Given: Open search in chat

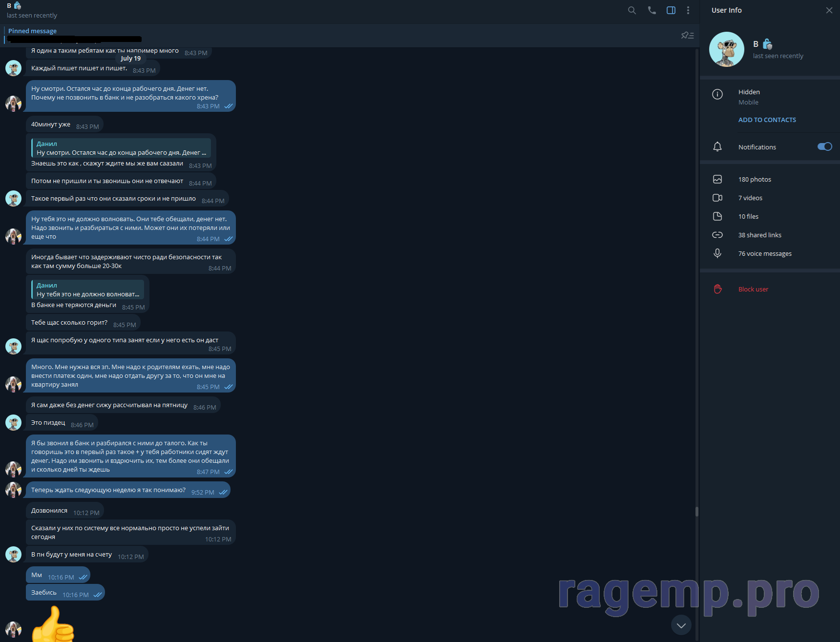Looking at the screenshot, I should [x=632, y=10].
